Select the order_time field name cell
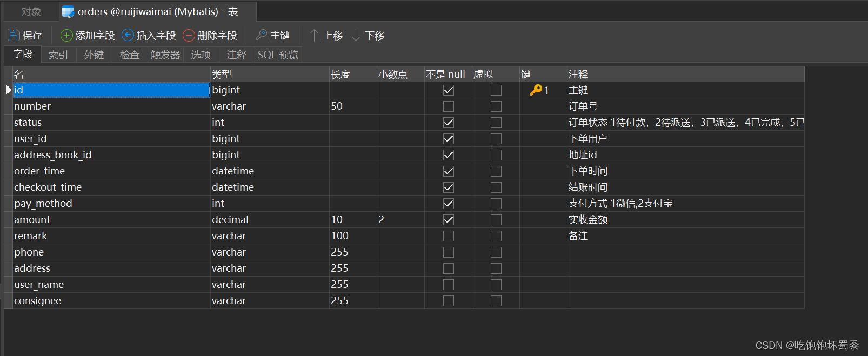This screenshot has height=356, width=868. click(x=111, y=171)
